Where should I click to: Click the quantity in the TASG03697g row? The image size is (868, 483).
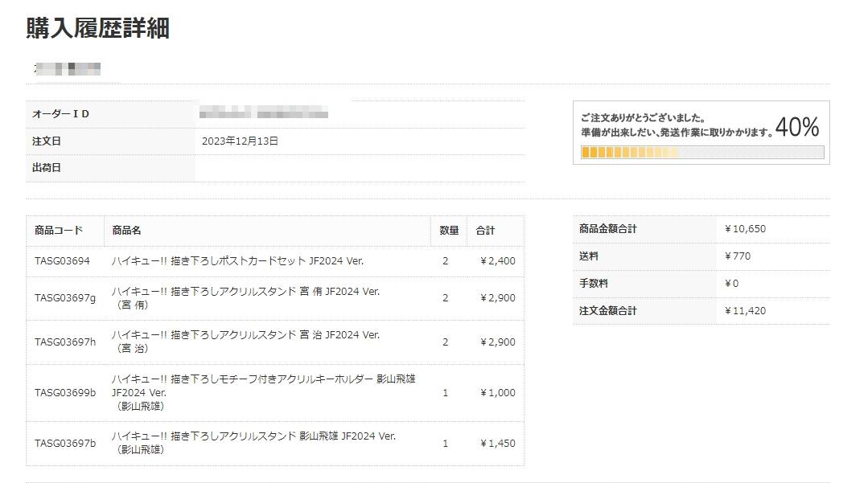[445, 297]
